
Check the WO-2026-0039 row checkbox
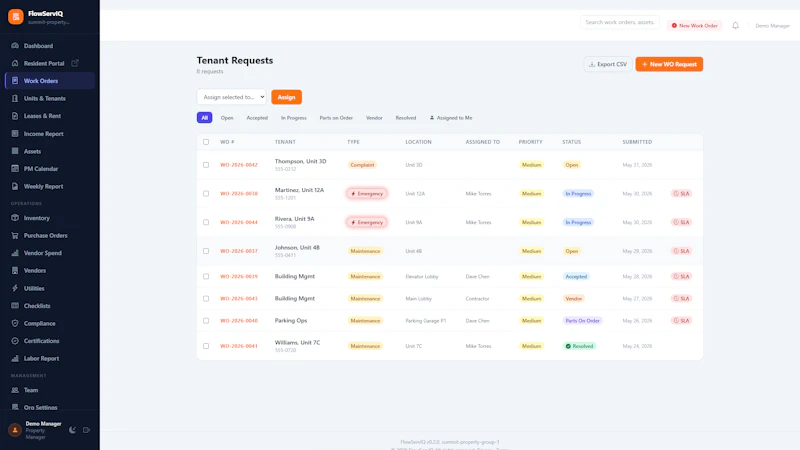tap(206, 277)
